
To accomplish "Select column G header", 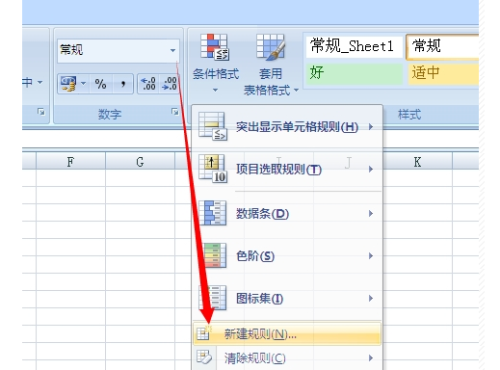I will [x=140, y=162].
